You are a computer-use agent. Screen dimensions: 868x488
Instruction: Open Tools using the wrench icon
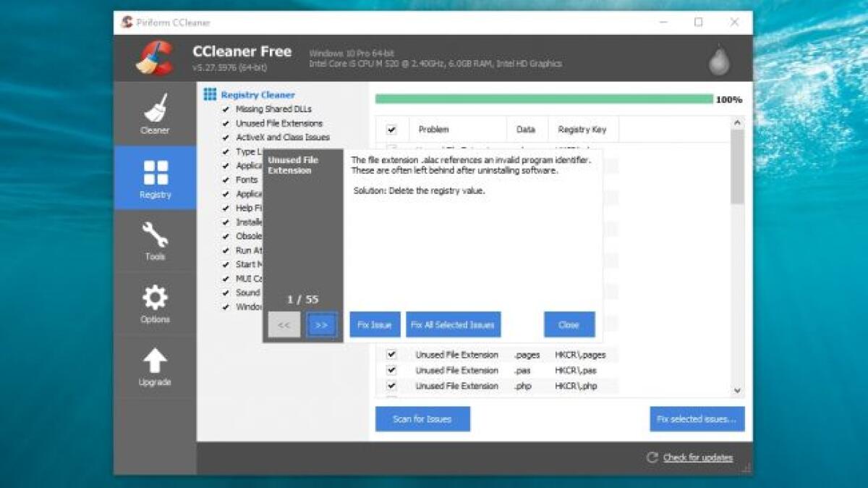(154, 235)
